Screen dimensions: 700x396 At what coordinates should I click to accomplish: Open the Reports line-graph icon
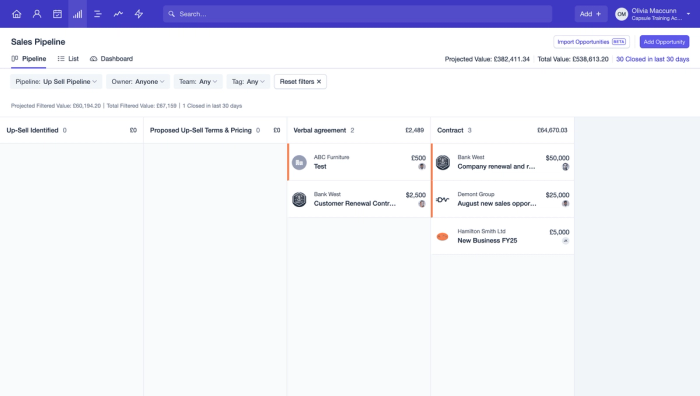click(x=118, y=14)
